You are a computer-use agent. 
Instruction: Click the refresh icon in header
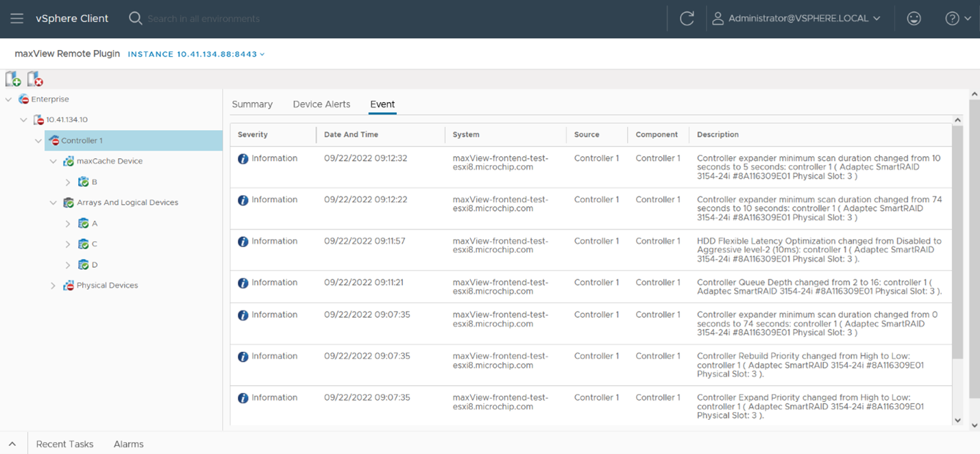point(687,19)
